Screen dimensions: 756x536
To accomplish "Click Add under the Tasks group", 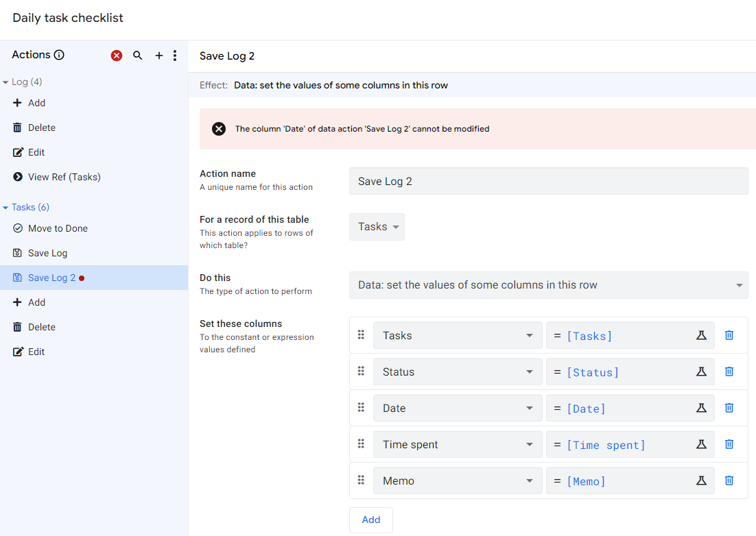I will coord(35,302).
